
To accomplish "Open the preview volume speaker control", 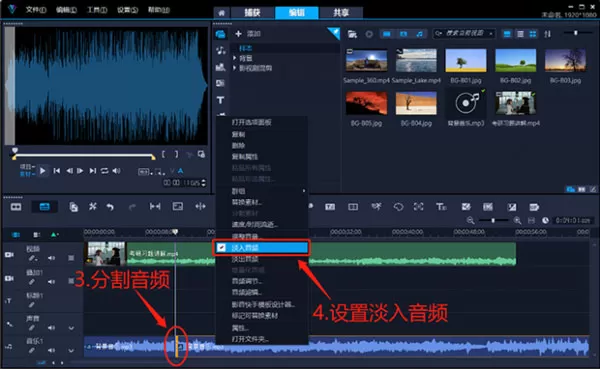I will [116, 171].
